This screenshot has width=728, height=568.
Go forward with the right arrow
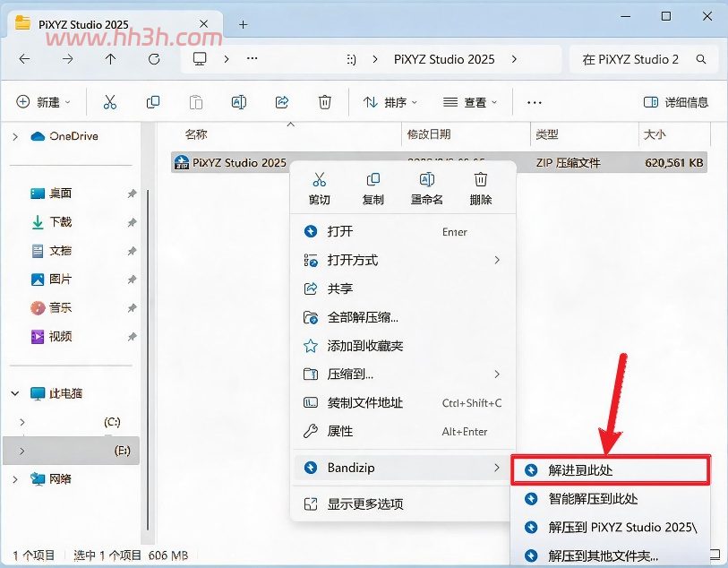pos(68,59)
